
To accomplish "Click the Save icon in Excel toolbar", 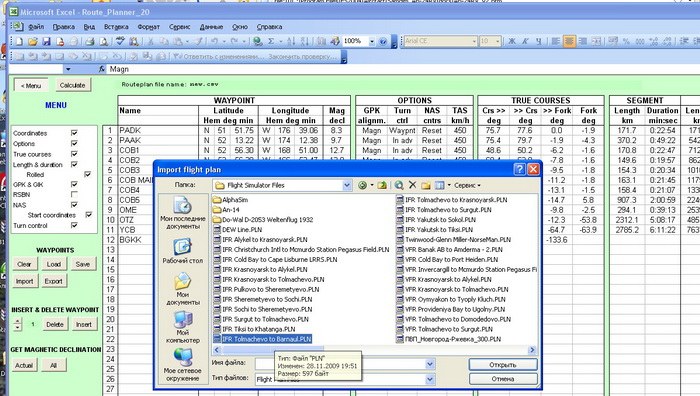I will pyautogui.click(x=46, y=42).
